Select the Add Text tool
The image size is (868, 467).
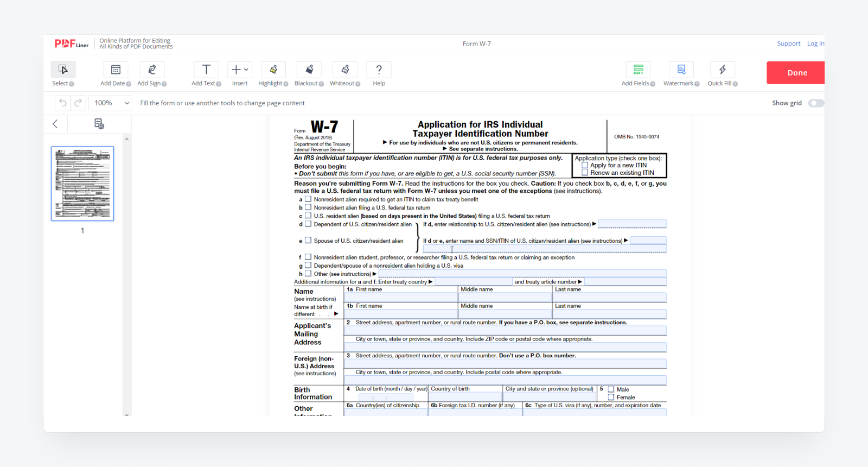[206, 70]
